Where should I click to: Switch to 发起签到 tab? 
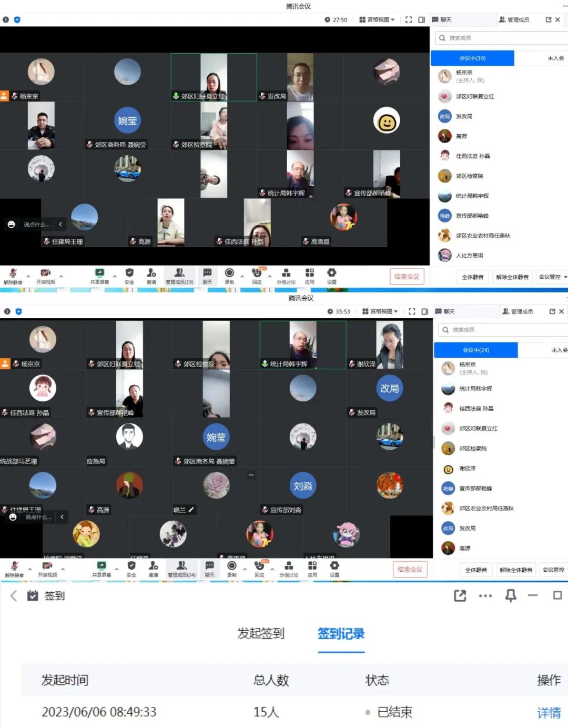pos(261,633)
